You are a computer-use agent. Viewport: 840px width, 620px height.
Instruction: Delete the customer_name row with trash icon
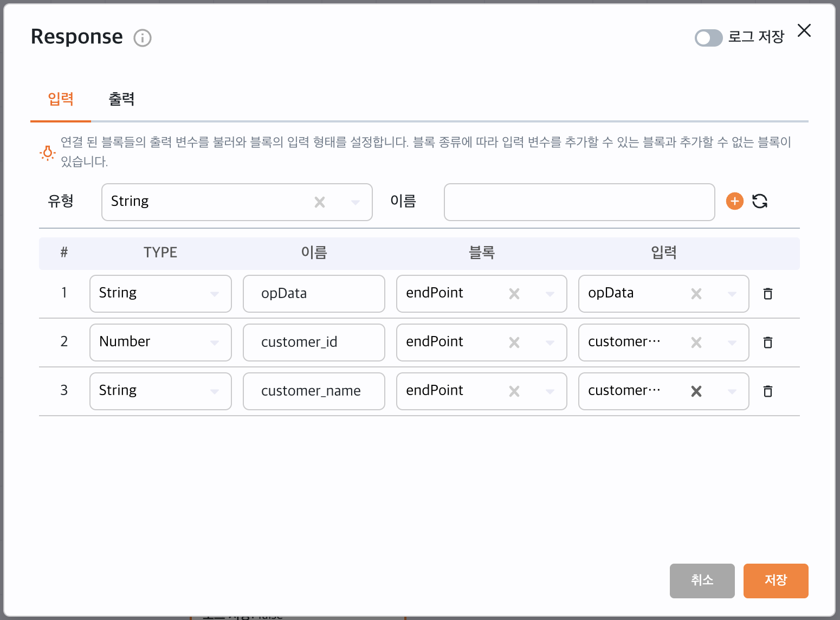click(767, 391)
